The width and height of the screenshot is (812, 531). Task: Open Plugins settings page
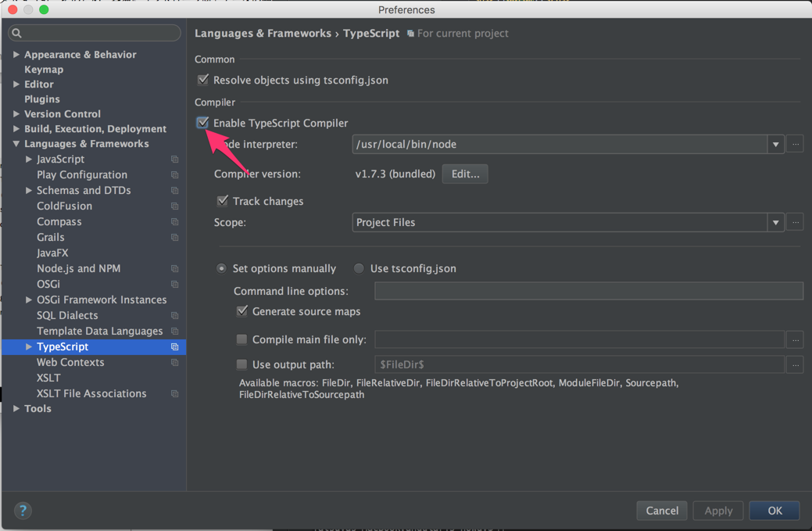tap(42, 99)
